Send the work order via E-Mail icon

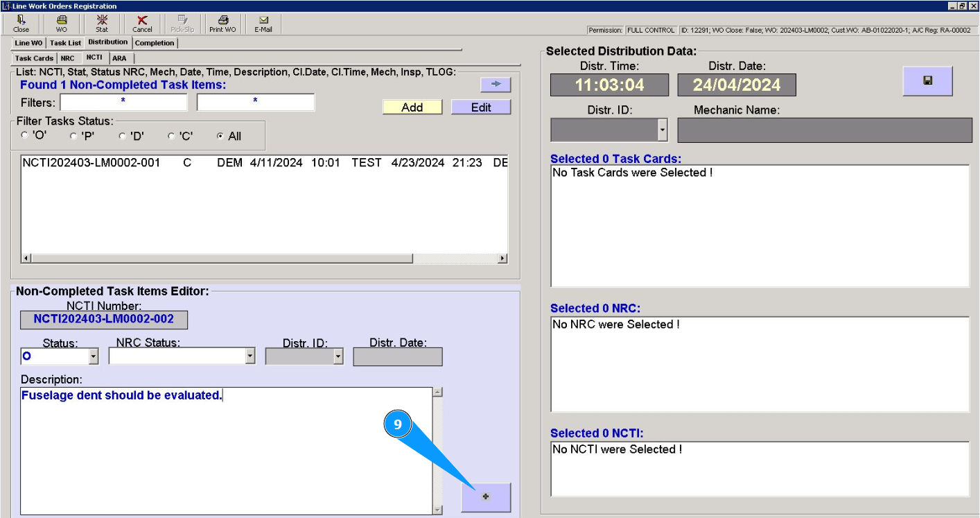point(263,24)
